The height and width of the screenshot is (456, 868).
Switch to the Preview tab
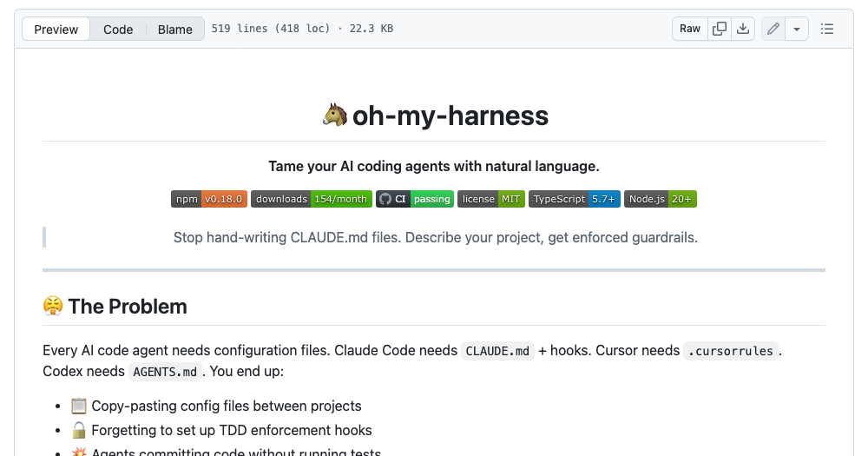[x=56, y=29]
